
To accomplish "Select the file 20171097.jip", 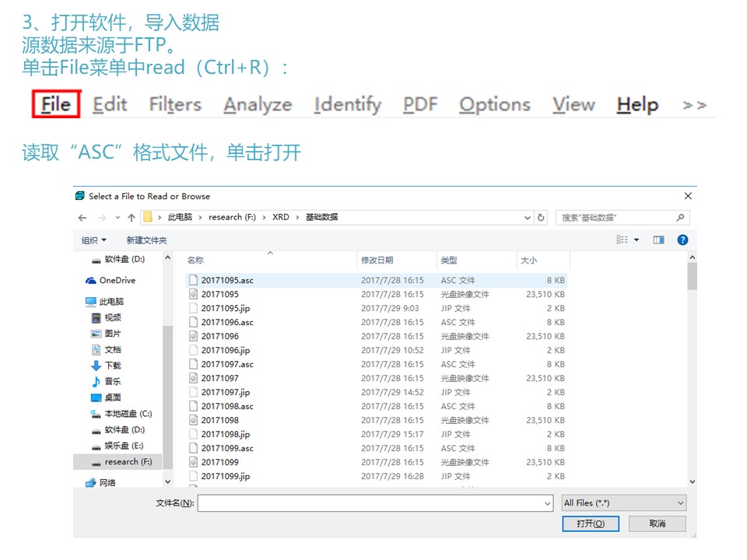I will pos(376,392).
